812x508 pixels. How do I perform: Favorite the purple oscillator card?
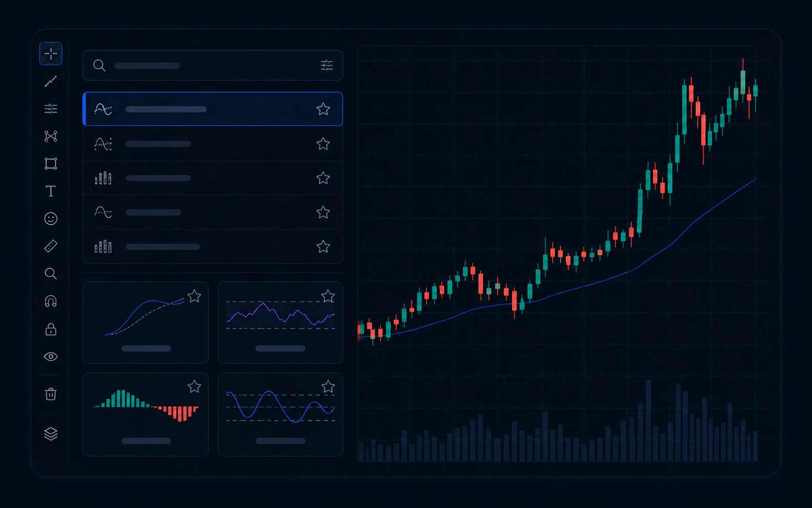point(328,296)
